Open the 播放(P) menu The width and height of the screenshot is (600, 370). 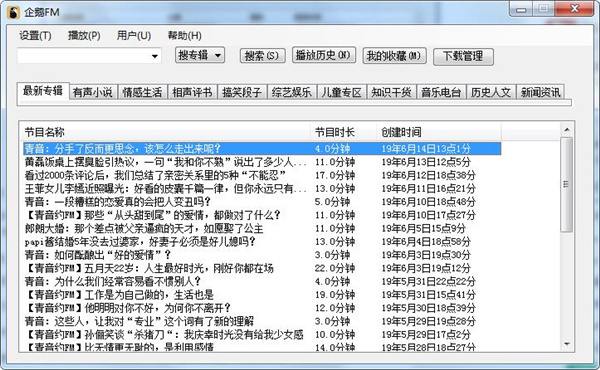pos(84,36)
